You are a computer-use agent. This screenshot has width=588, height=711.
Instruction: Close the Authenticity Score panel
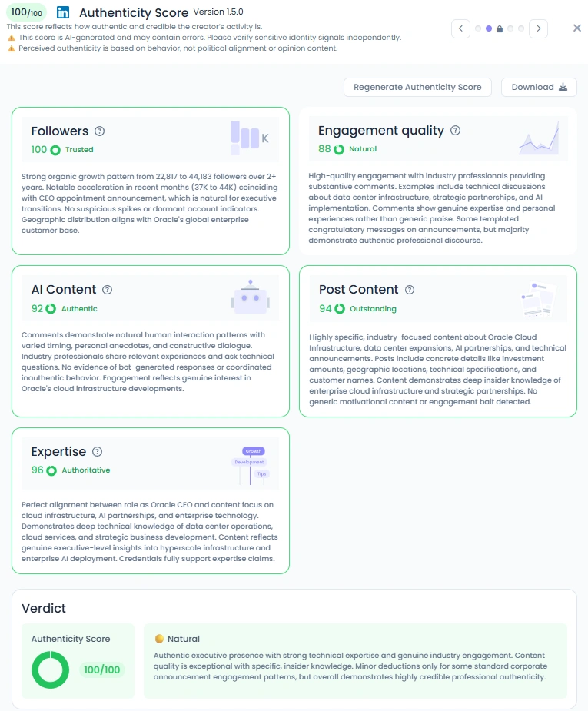pyautogui.click(x=576, y=28)
